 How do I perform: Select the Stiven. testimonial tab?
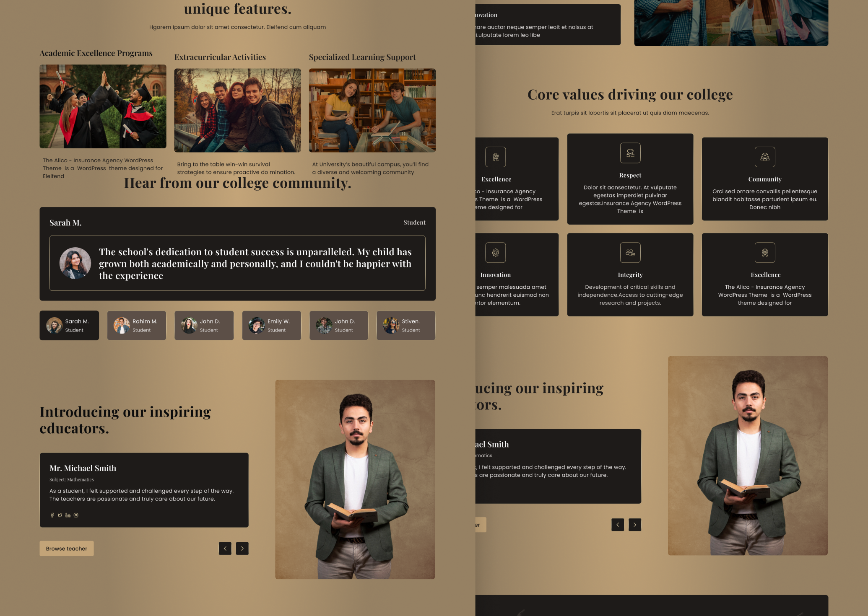(405, 325)
